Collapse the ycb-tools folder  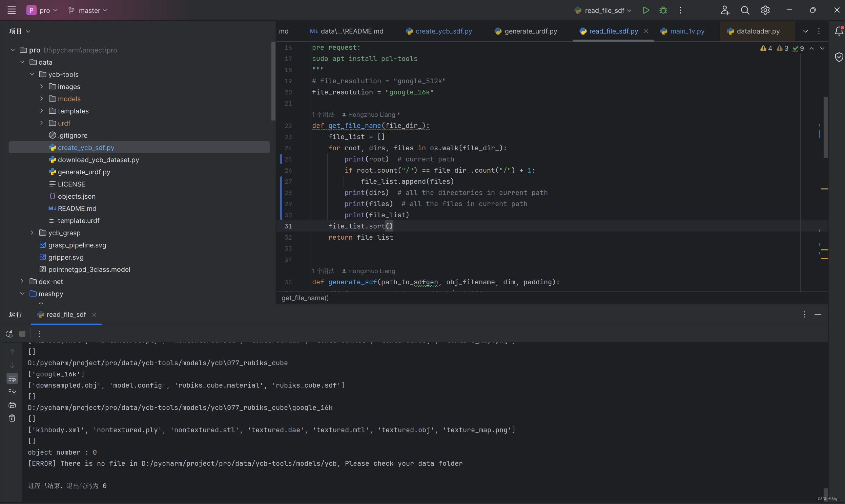[x=32, y=74]
